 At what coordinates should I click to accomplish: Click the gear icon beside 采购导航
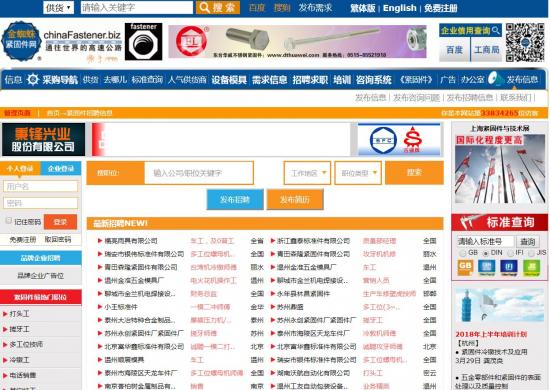[33, 80]
